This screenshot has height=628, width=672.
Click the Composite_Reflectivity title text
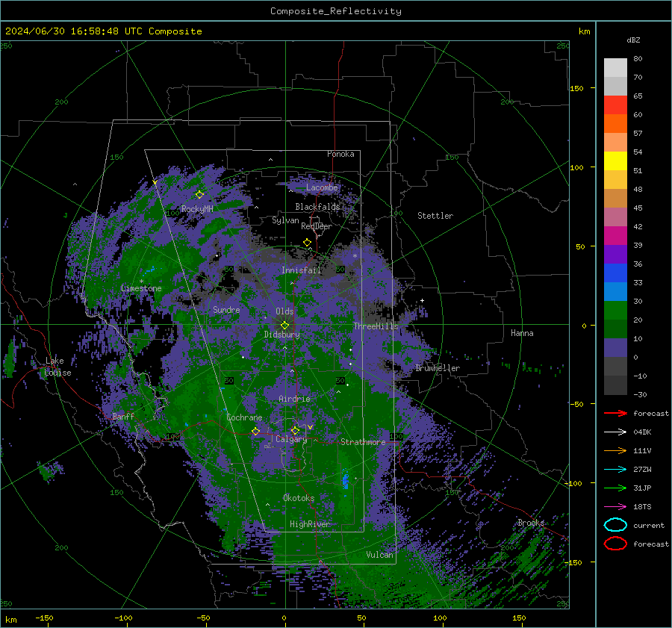335,11
